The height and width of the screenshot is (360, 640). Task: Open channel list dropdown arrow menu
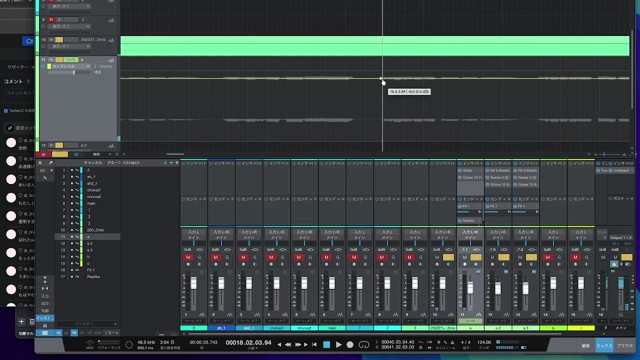(x=171, y=162)
